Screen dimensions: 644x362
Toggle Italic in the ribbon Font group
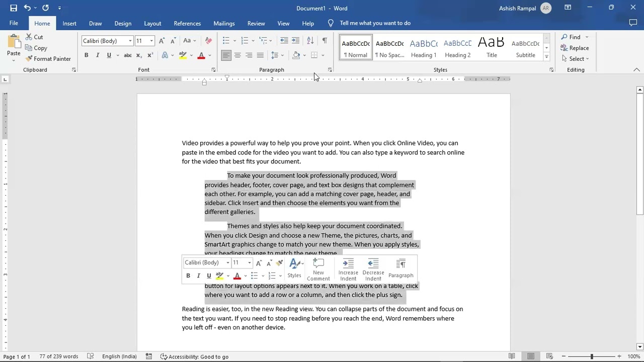98,55
